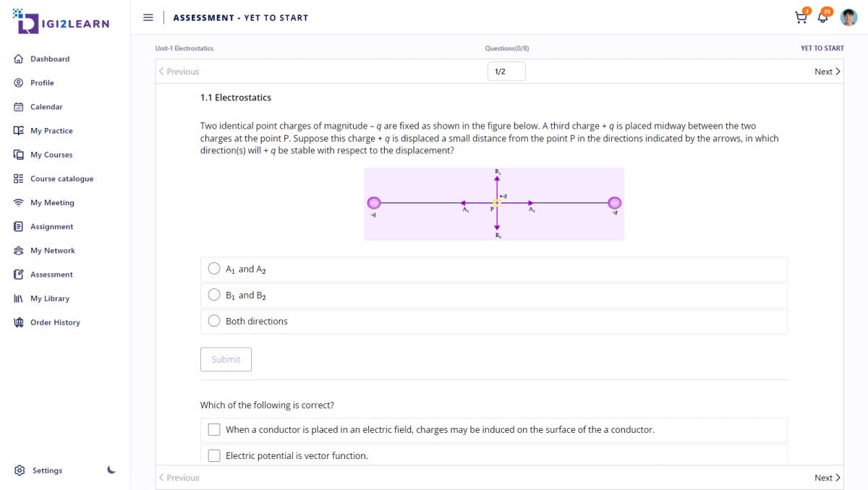Advance with the top Next chevron
The image size is (868, 490).
825,72
